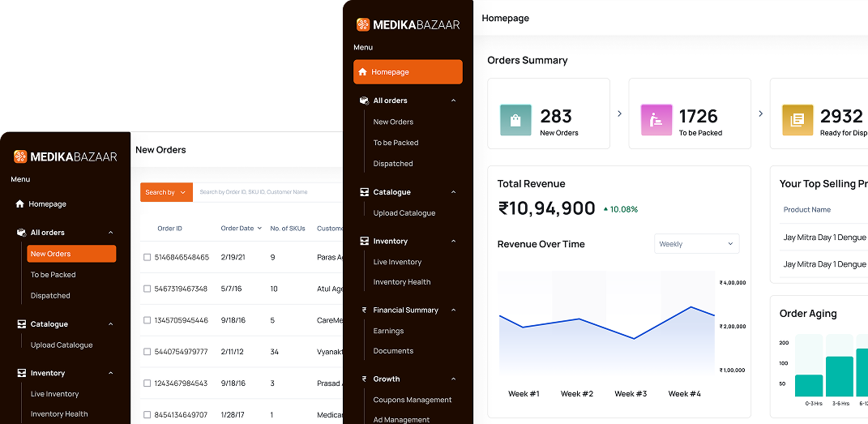868x424 pixels.
Task: Click 0-3 Hrs bar in Order Aging chart
Action: pos(809,385)
